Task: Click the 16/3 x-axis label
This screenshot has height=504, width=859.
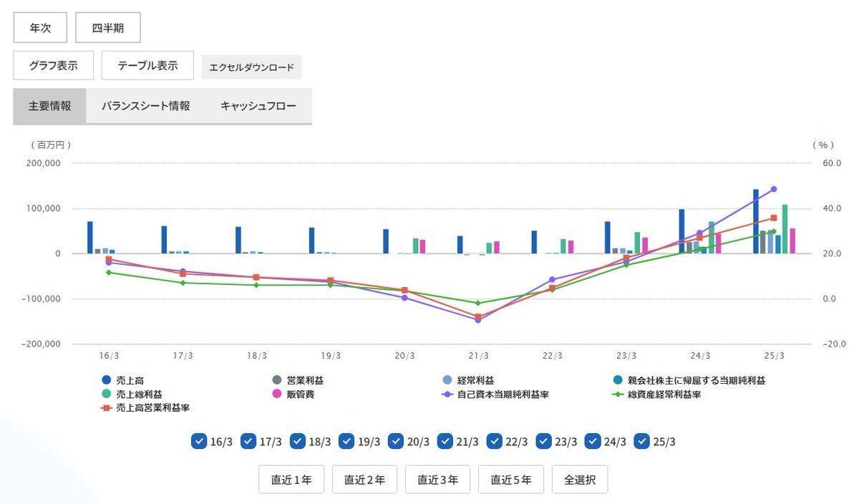Action: point(109,356)
